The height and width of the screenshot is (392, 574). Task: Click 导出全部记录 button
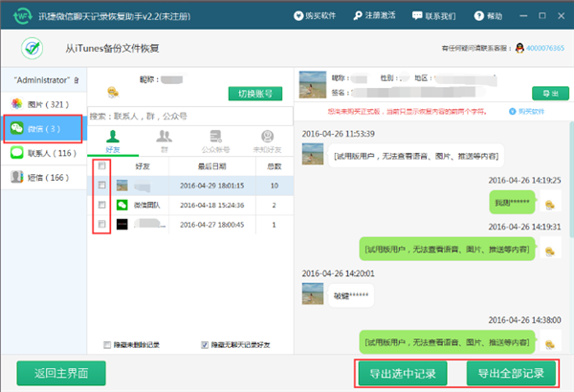[511, 373]
